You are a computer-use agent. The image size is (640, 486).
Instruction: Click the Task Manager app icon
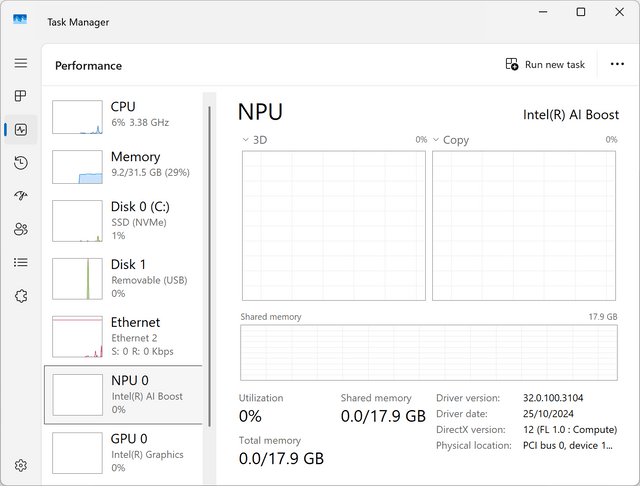point(20,20)
